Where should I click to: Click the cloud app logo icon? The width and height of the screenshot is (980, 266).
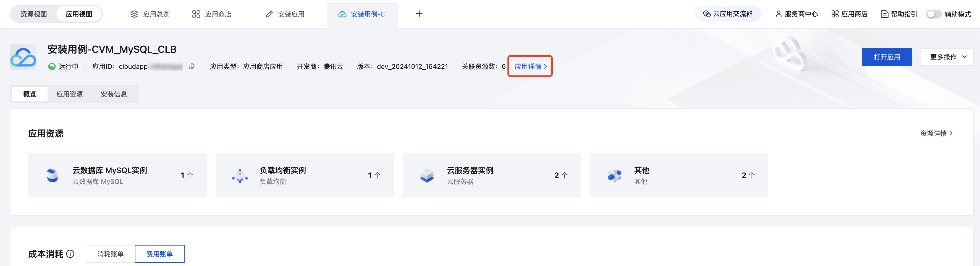point(23,57)
